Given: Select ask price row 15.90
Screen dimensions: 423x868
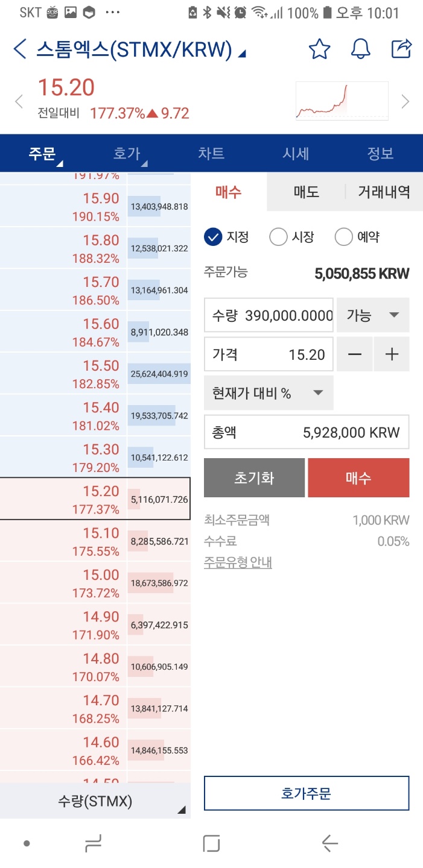Looking at the screenshot, I should coord(95,207).
